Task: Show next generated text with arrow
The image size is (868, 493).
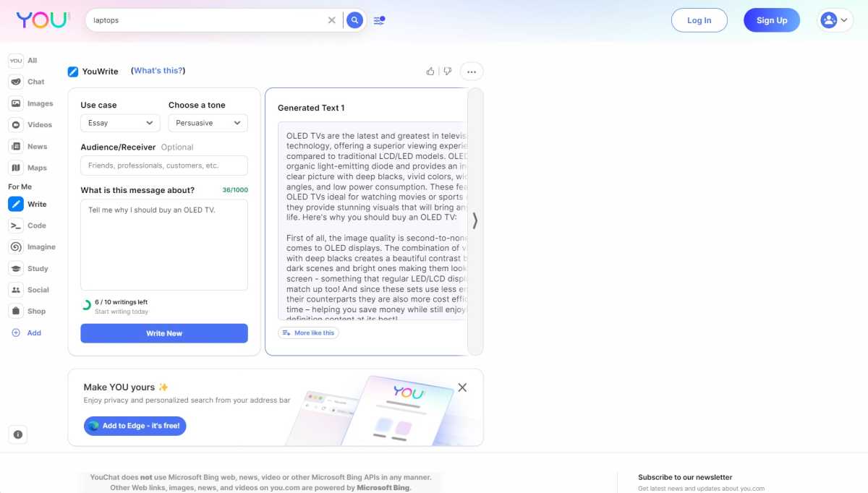Action: (475, 221)
